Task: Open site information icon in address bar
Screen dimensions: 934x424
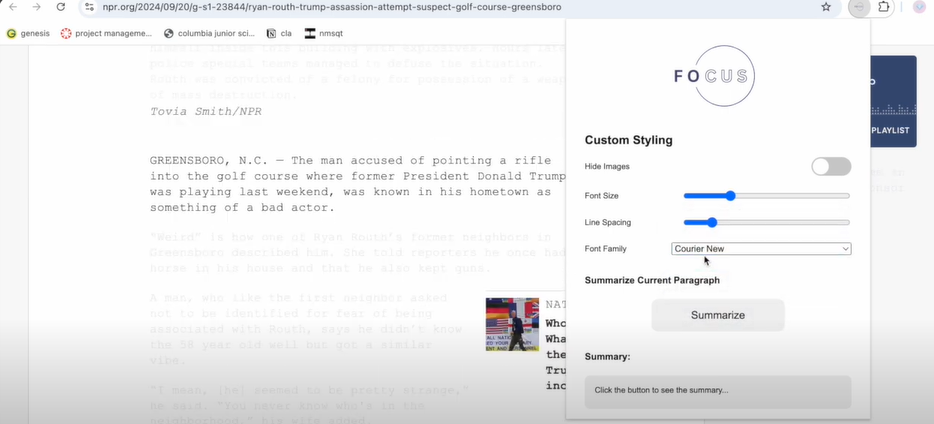Action: (89, 7)
